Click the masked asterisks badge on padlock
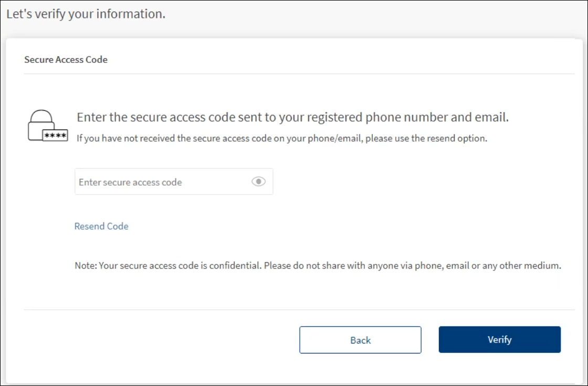 point(55,136)
